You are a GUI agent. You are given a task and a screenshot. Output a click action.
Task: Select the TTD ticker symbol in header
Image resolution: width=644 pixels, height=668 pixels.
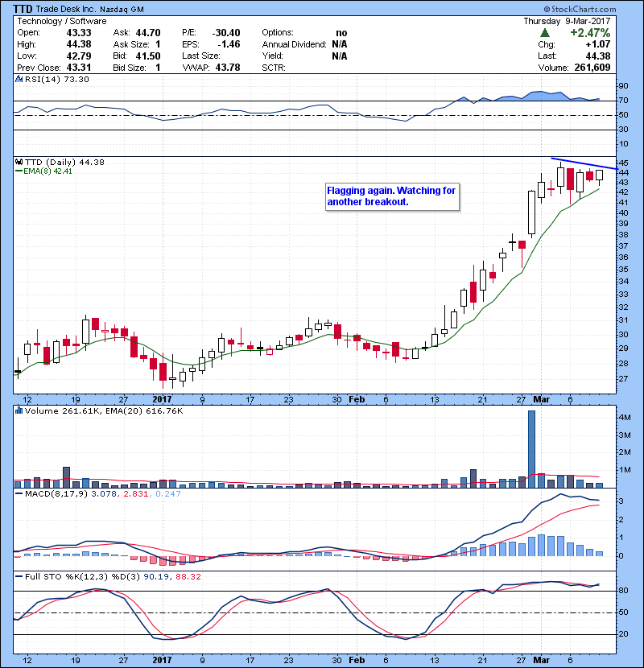click(x=23, y=9)
